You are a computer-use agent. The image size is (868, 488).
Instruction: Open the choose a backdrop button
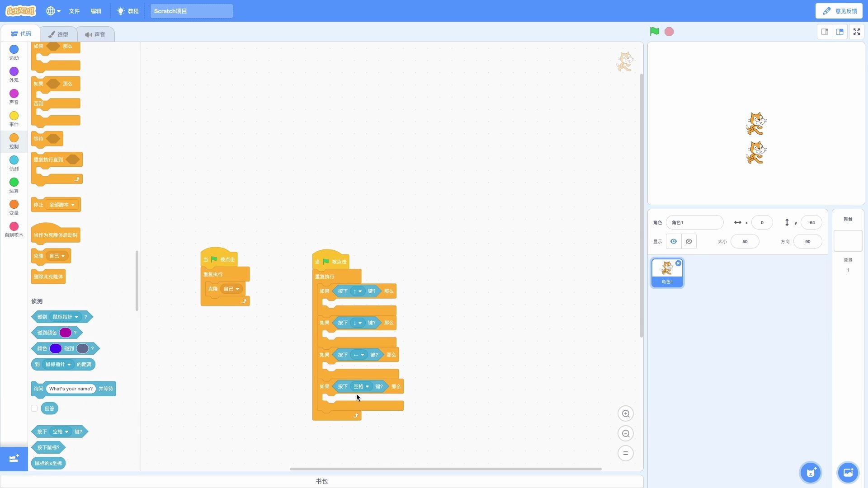pos(848,473)
